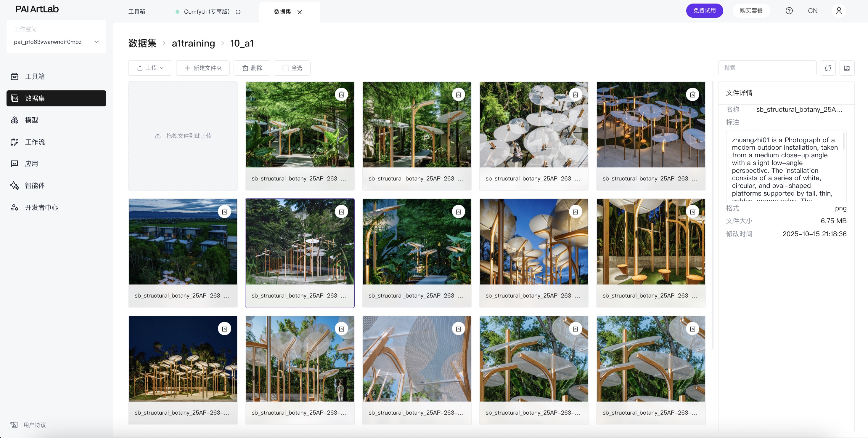Viewport: 868px width, 438px height.
Task: Switch to the ComfyUI (专享版) tab
Action: click(x=206, y=12)
